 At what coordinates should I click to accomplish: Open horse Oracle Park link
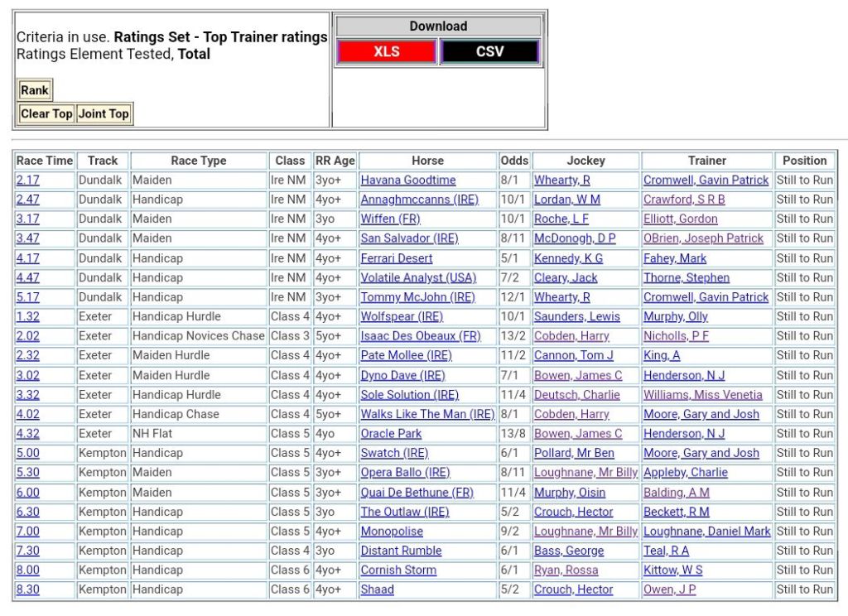391,434
